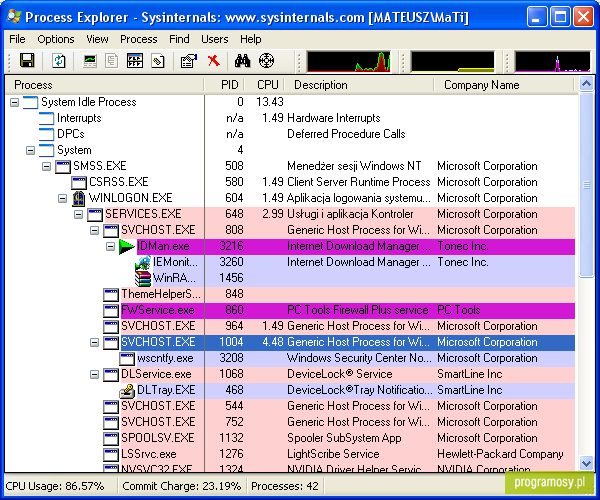Click 'Hewlett-Packard Company' company cell
600x500 pixels.
click(x=500, y=454)
